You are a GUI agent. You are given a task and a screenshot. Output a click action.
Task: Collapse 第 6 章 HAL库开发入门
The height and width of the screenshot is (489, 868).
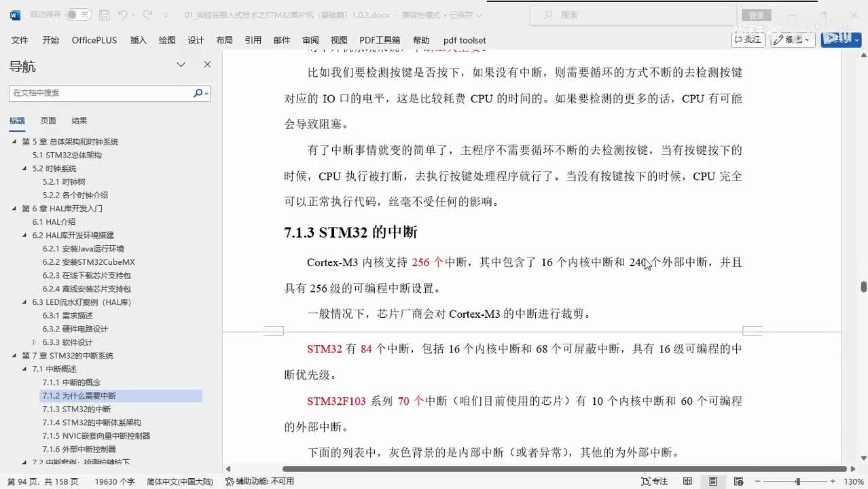click(x=14, y=209)
